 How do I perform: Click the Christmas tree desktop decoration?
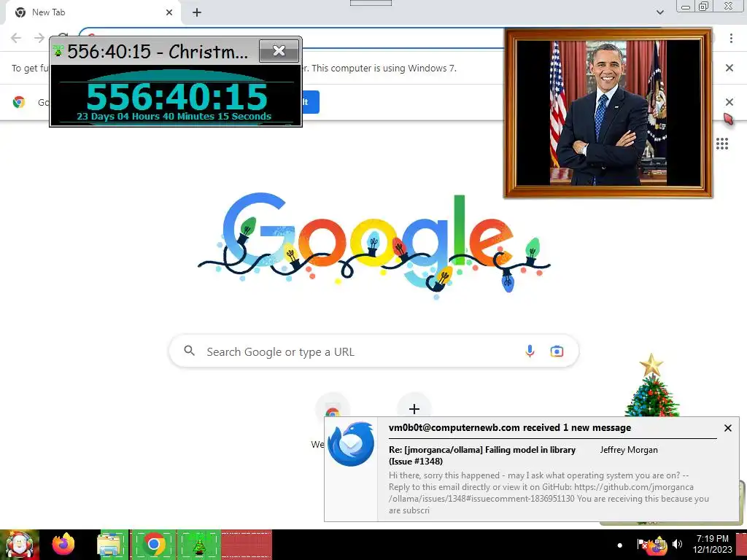click(651, 386)
